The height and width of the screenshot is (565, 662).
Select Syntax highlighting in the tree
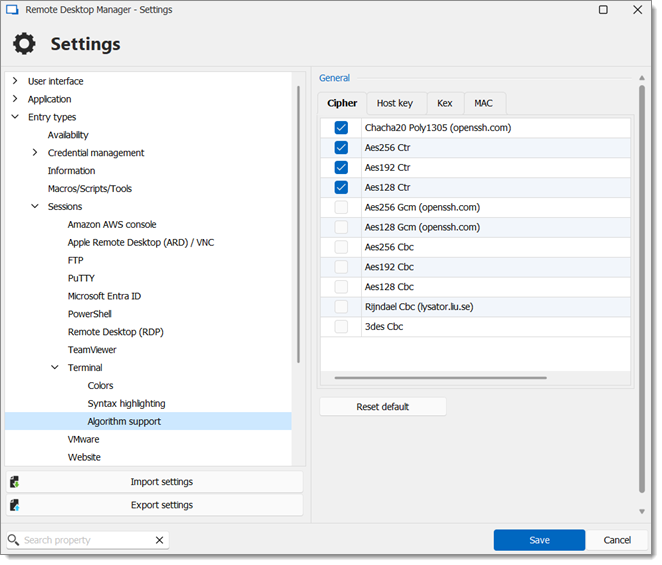(x=126, y=404)
